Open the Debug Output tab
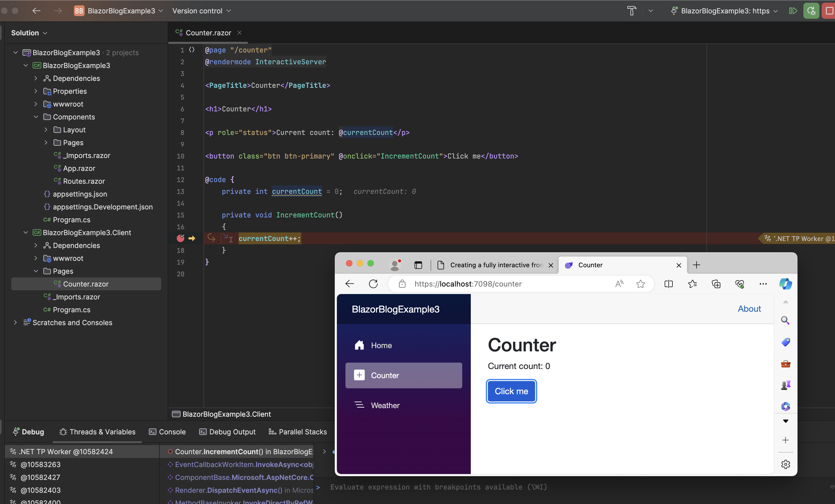 click(227, 432)
